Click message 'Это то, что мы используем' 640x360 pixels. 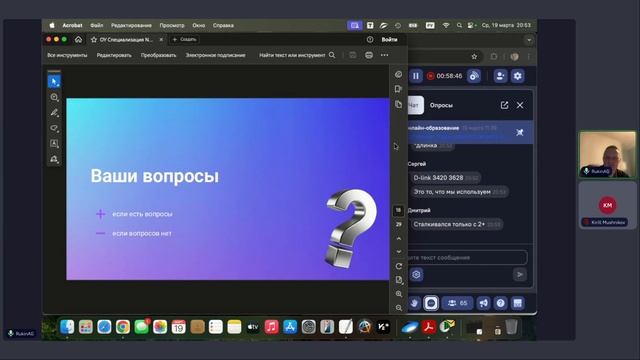(x=460, y=192)
